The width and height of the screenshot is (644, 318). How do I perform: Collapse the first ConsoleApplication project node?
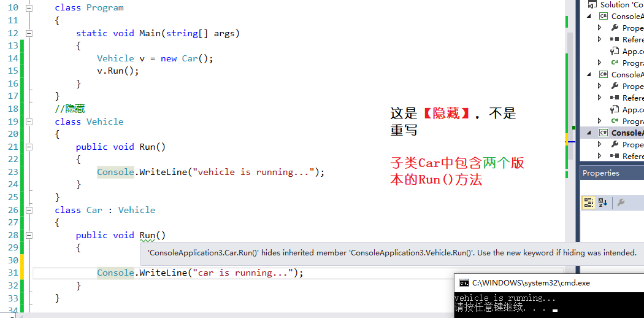point(589,16)
